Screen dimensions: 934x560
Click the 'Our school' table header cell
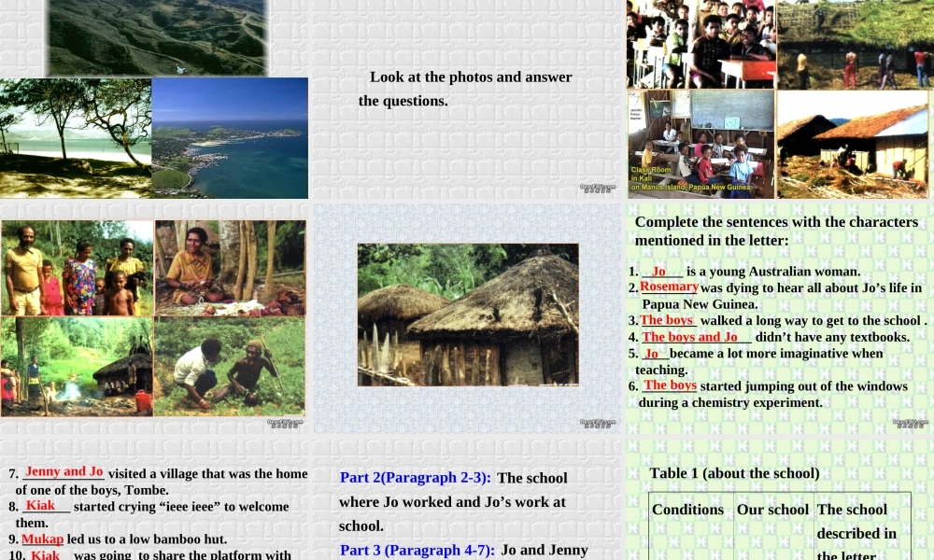coord(773,526)
